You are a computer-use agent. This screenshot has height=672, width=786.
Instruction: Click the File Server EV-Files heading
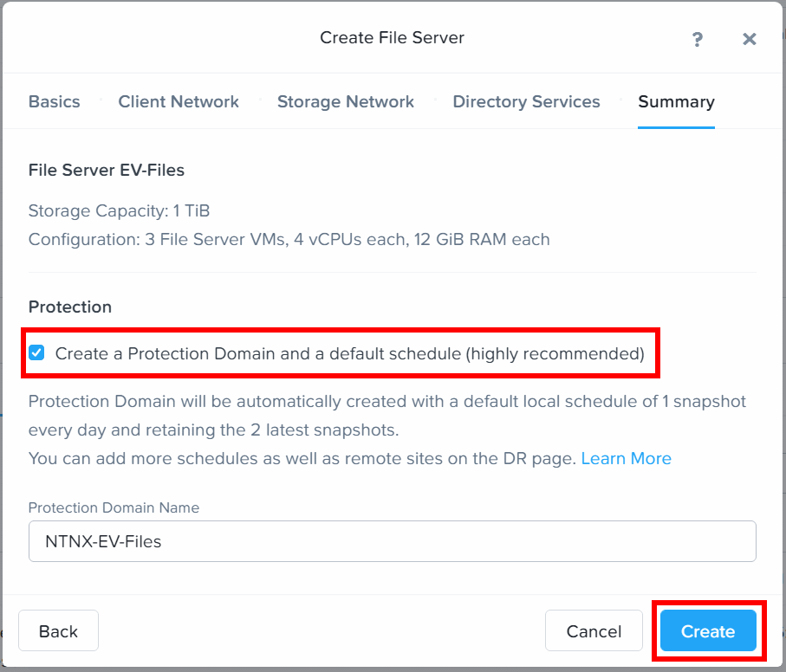[107, 170]
